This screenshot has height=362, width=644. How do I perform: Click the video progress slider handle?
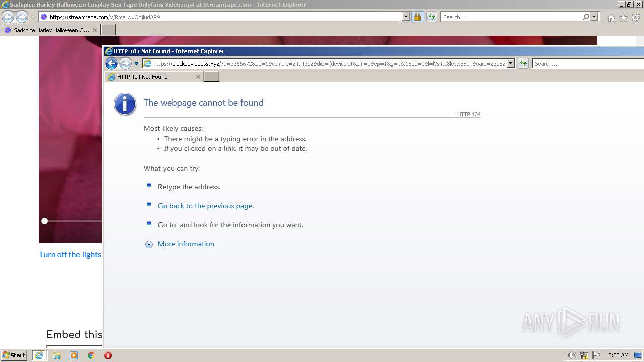pyautogui.click(x=45, y=221)
